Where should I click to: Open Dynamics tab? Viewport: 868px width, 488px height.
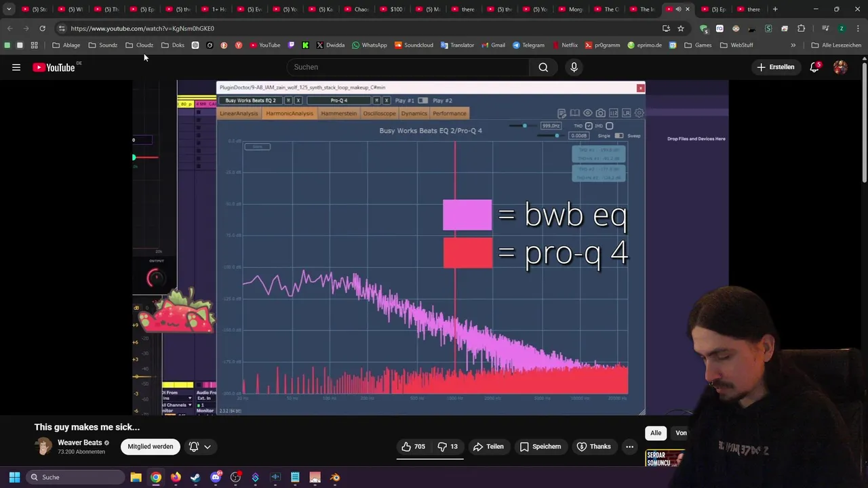point(414,113)
